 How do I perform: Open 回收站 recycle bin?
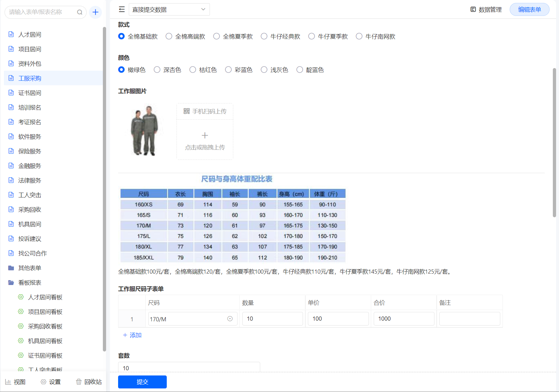point(89,382)
